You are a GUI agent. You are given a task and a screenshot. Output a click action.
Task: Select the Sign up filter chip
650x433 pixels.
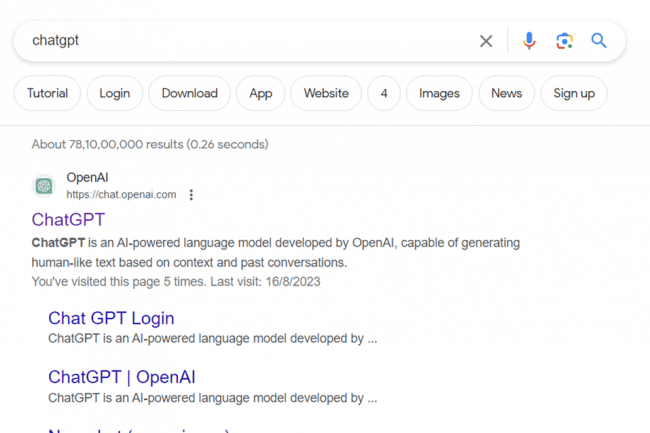574,94
